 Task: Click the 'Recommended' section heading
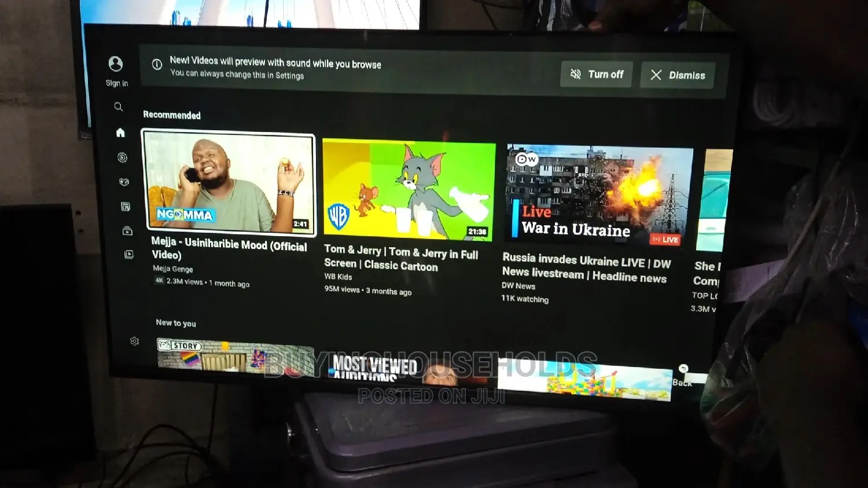click(x=172, y=115)
